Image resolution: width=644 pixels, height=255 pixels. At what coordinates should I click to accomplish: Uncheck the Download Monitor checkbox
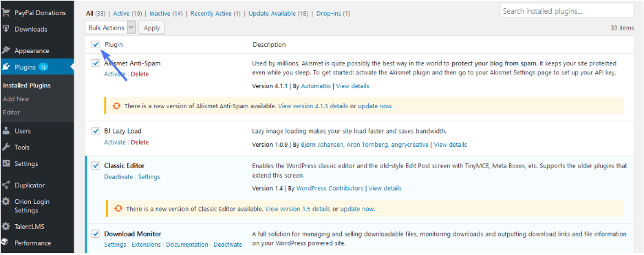click(96, 234)
